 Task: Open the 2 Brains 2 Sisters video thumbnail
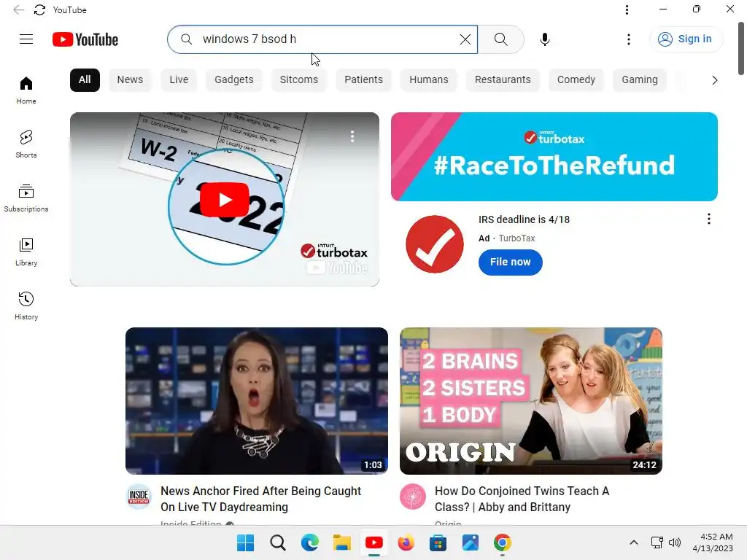(x=531, y=401)
